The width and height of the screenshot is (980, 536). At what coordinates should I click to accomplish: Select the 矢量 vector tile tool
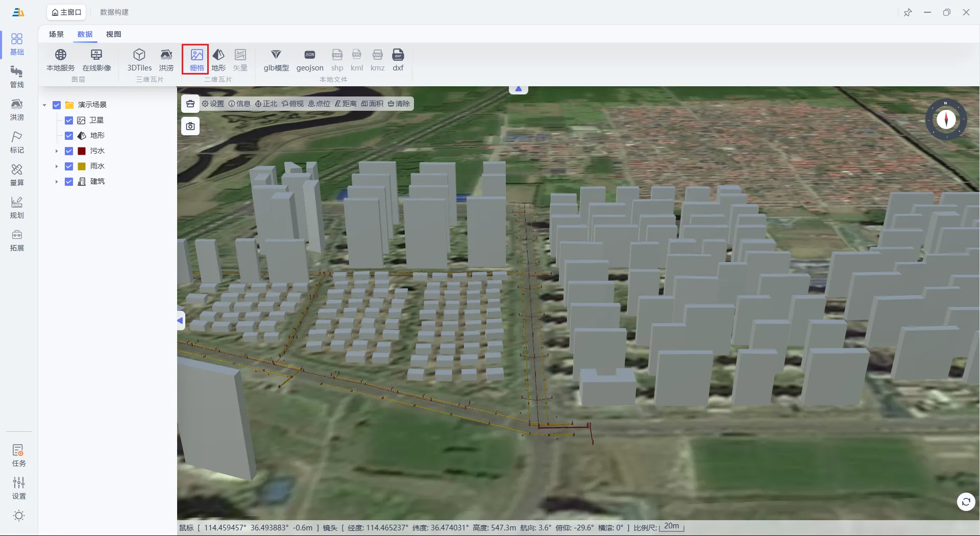click(x=240, y=60)
